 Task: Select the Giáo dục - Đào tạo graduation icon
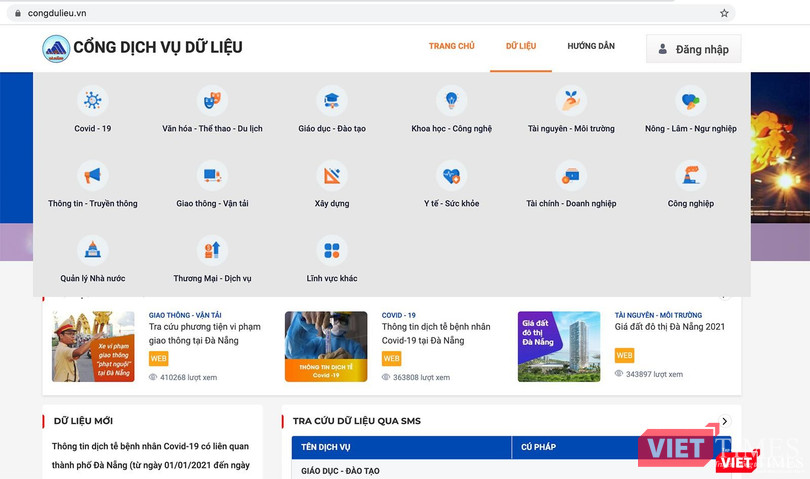pos(332,100)
